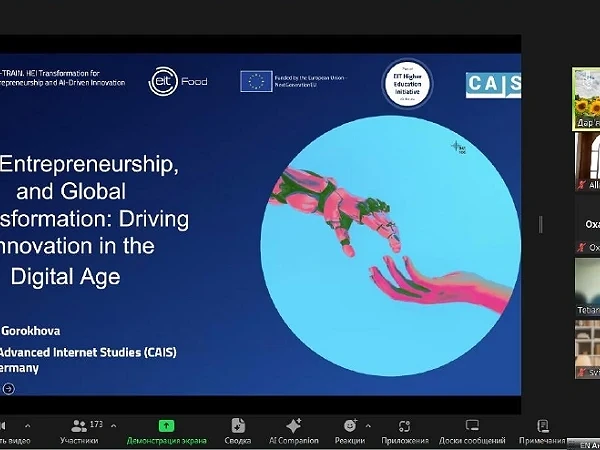Viewport: 600px width, 450px height.
Task: Click the CAIS logo on slide
Action: point(493,85)
